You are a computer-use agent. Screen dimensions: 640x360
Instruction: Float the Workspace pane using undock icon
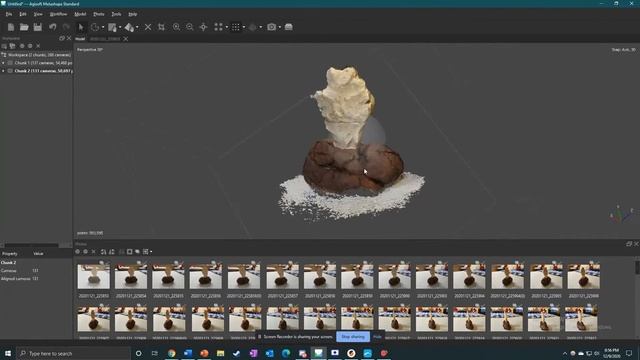click(62, 38)
